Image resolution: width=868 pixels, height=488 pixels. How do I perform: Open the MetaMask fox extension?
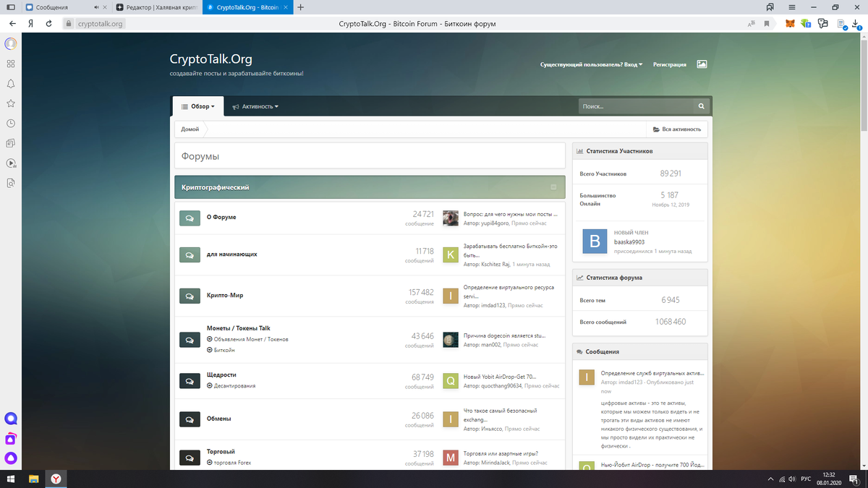pyautogui.click(x=790, y=23)
